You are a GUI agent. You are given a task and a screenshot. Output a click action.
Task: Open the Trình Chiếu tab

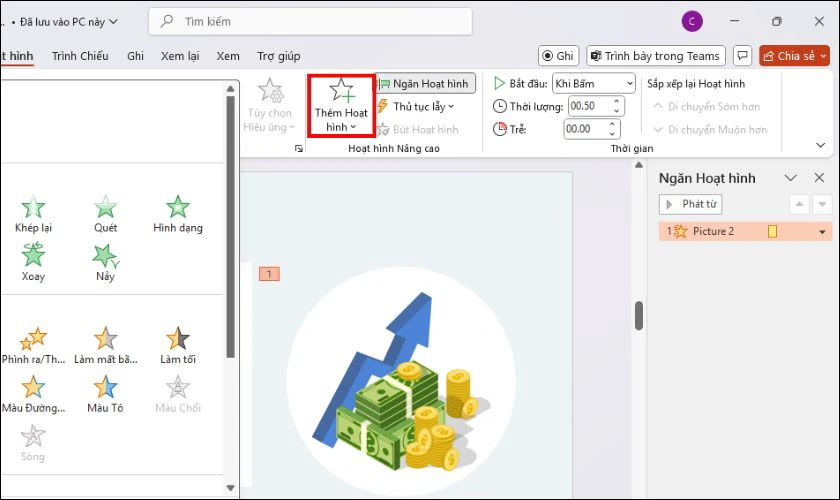point(80,56)
